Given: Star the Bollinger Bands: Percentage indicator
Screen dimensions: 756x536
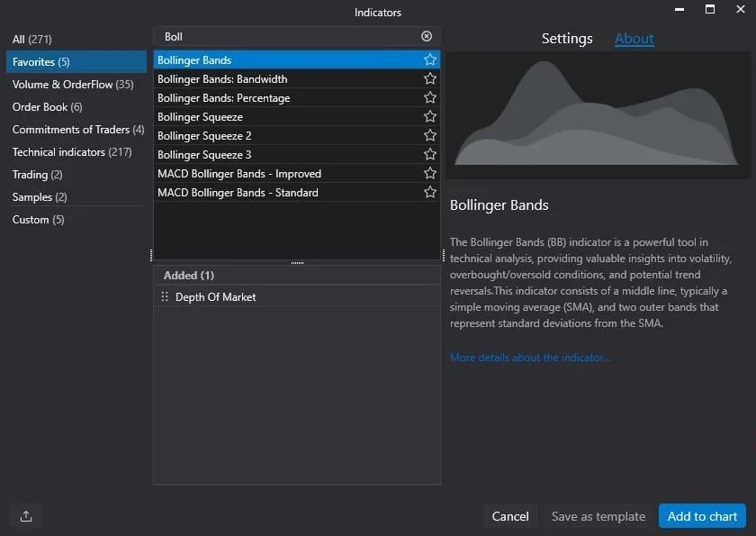Looking at the screenshot, I should (x=429, y=97).
